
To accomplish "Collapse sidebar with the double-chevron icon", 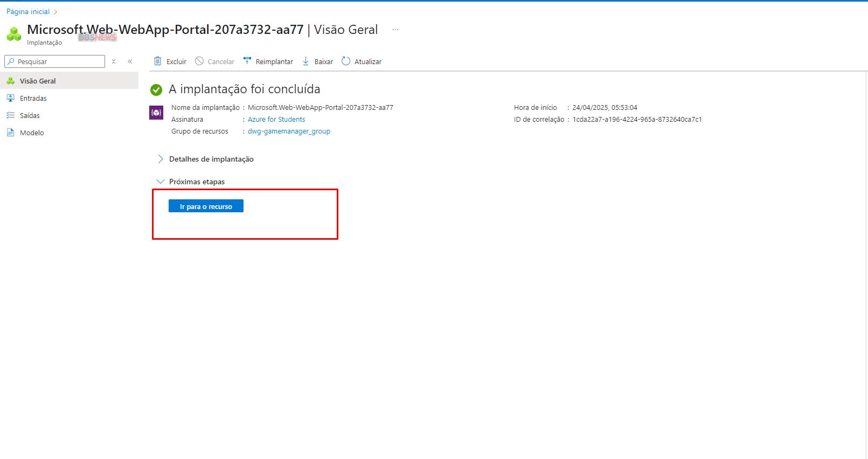I will (x=130, y=61).
